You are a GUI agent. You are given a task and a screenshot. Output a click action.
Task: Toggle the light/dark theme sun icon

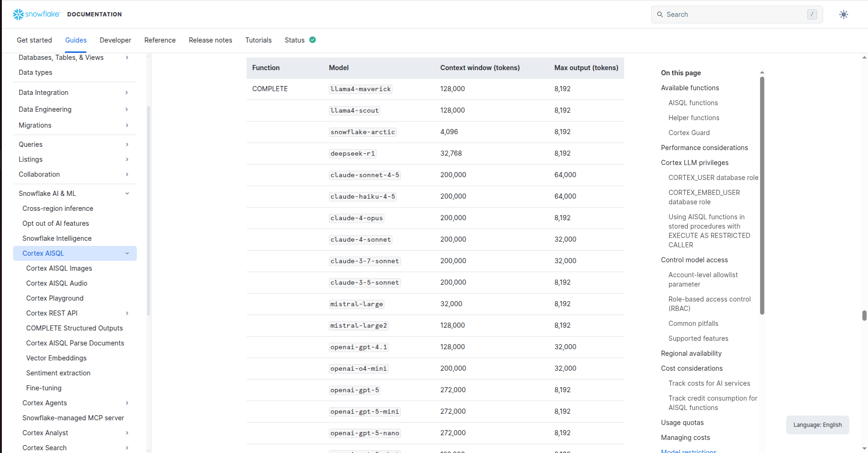844,14
